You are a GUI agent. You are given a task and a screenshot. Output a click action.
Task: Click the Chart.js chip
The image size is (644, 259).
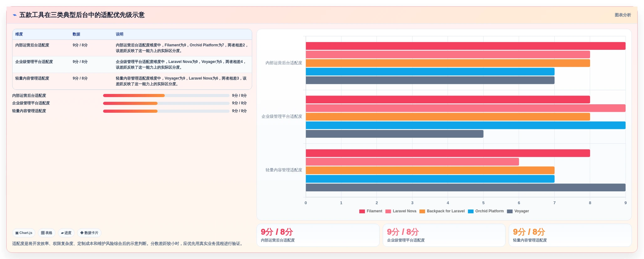click(24, 233)
